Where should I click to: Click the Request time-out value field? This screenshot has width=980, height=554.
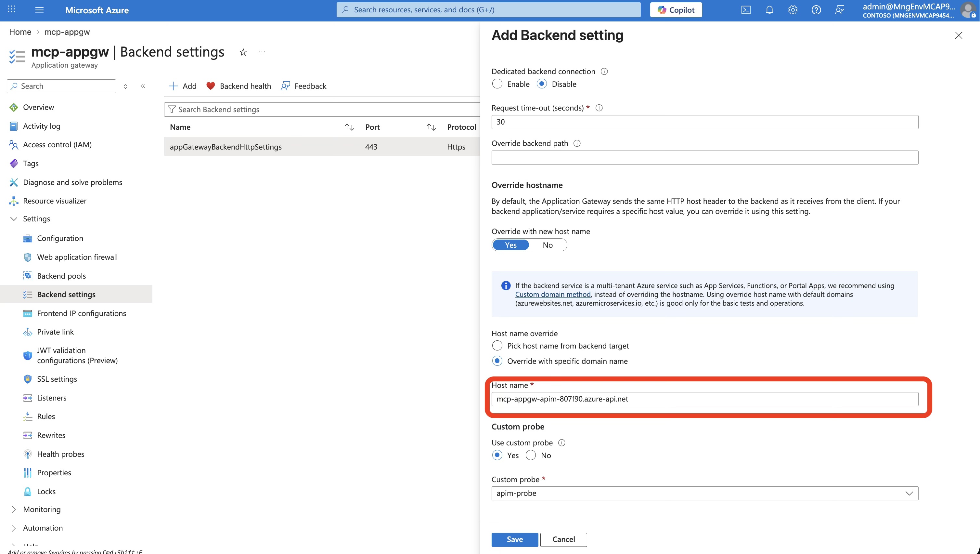[704, 122]
